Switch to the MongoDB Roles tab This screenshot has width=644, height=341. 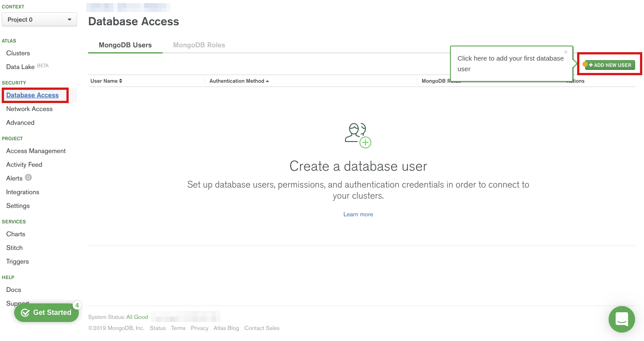[199, 45]
